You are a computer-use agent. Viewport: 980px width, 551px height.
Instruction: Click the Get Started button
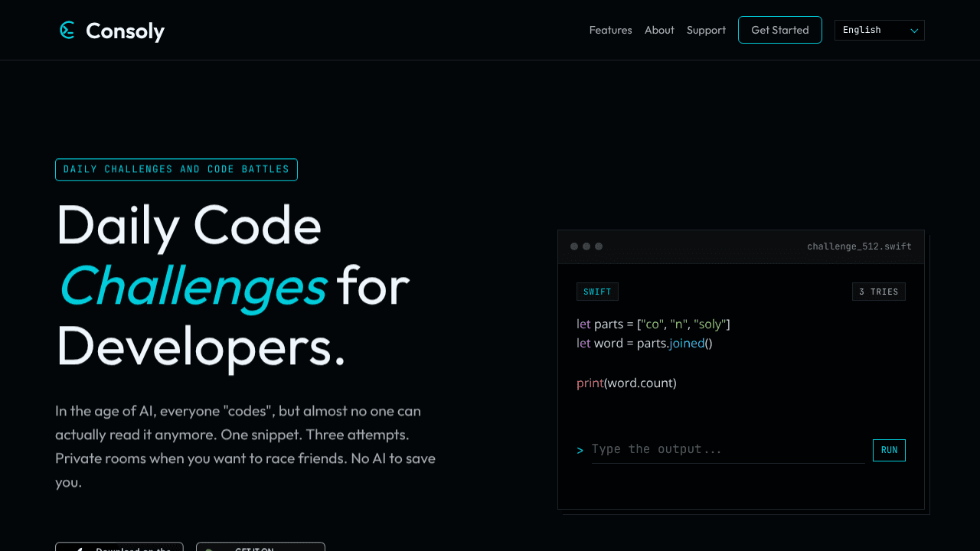click(779, 30)
